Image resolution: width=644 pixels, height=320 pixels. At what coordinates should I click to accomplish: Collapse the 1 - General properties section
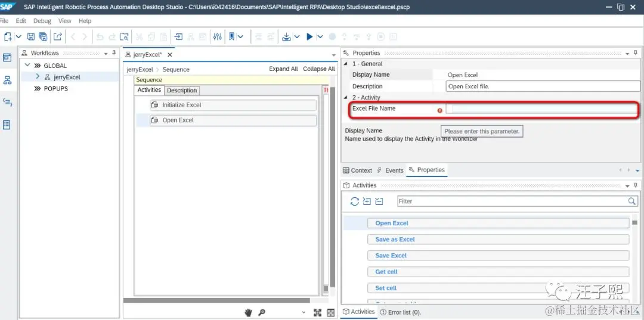coord(345,64)
